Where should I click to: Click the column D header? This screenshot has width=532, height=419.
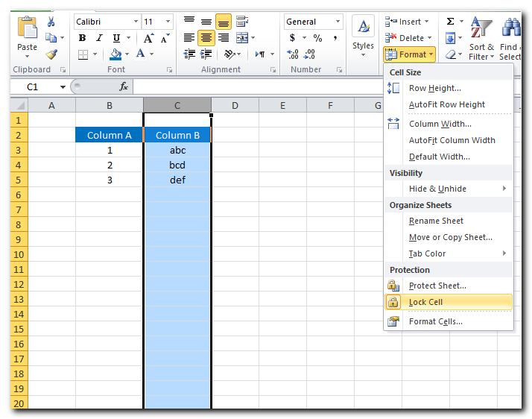[x=234, y=106]
